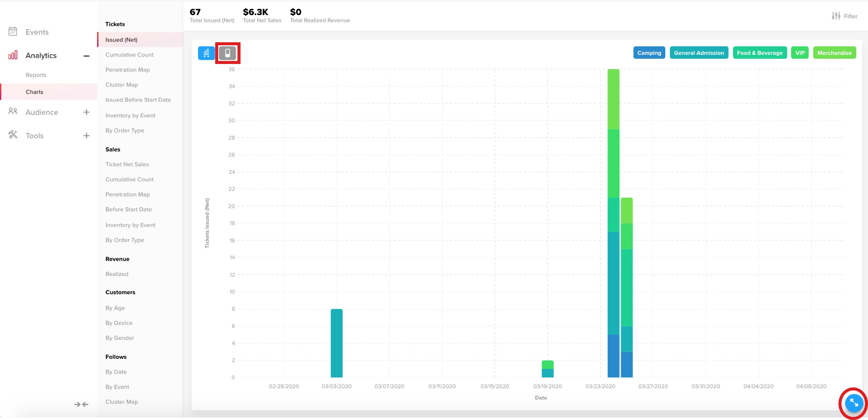Click the Audience people icon
The height and width of the screenshot is (420, 868).
(x=13, y=111)
